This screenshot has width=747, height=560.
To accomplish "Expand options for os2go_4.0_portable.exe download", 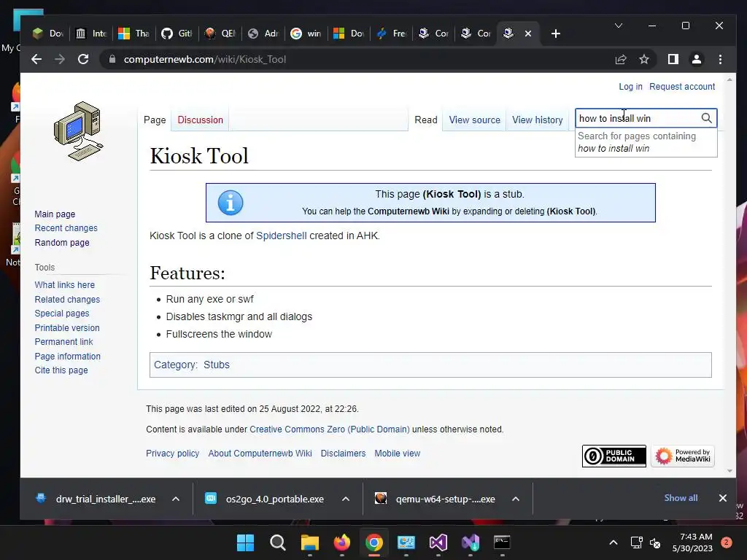I will click(346, 499).
